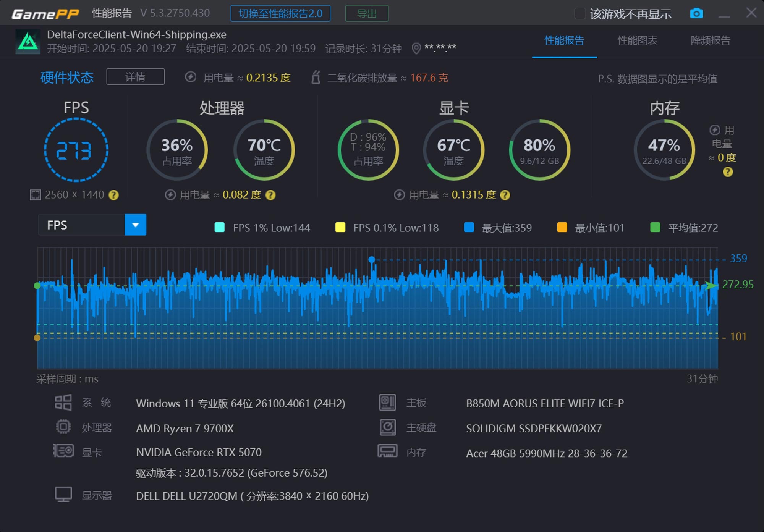Click the power icon next to total 用电量
This screenshot has width=764, height=532.
[x=191, y=77]
